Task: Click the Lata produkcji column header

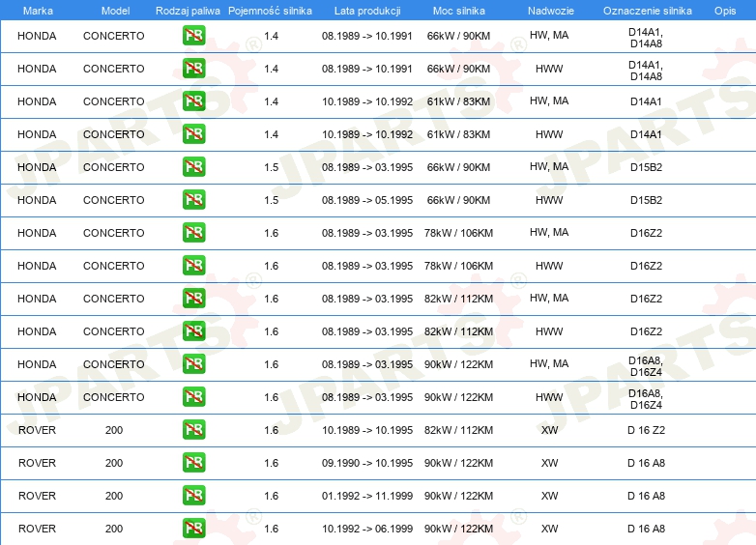Action: click(x=367, y=11)
